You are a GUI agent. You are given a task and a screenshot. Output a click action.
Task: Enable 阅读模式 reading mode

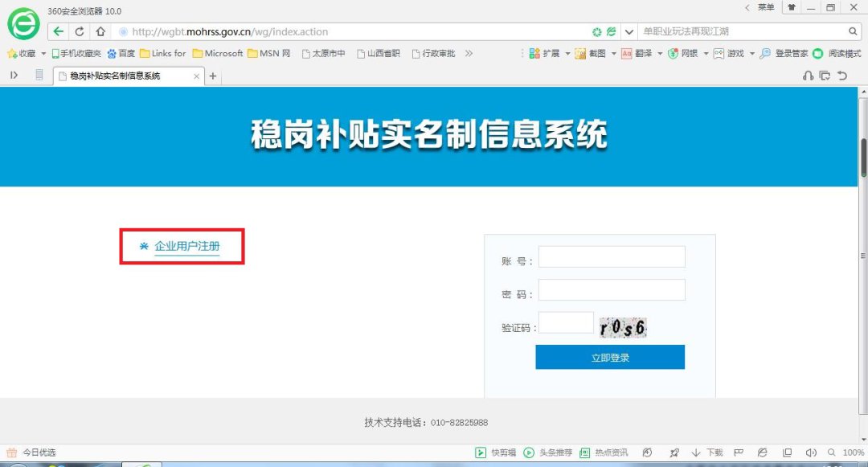(x=837, y=54)
